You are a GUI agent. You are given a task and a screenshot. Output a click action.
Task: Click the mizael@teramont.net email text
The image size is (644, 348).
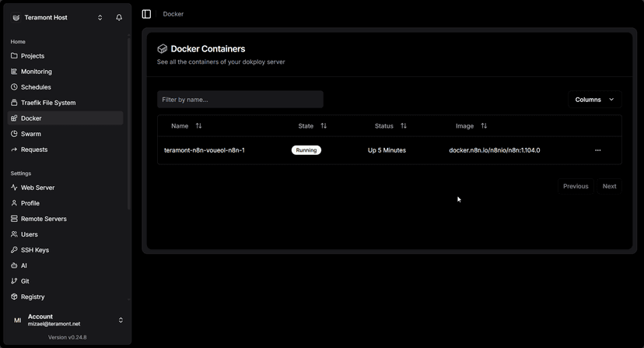pyautogui.click(x=54, y=324)
